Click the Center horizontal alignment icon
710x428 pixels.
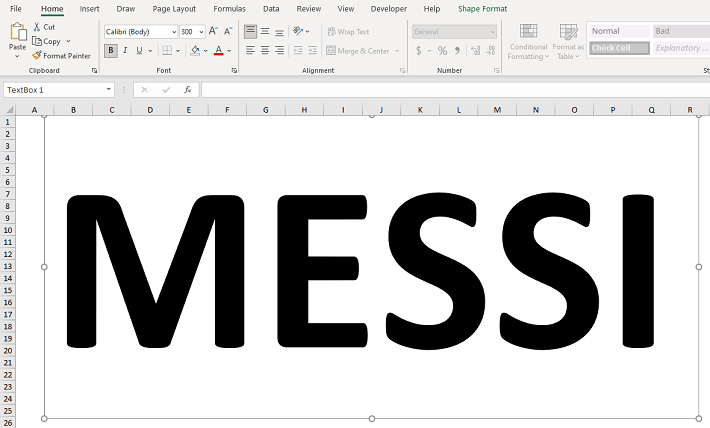click(265, 50)
